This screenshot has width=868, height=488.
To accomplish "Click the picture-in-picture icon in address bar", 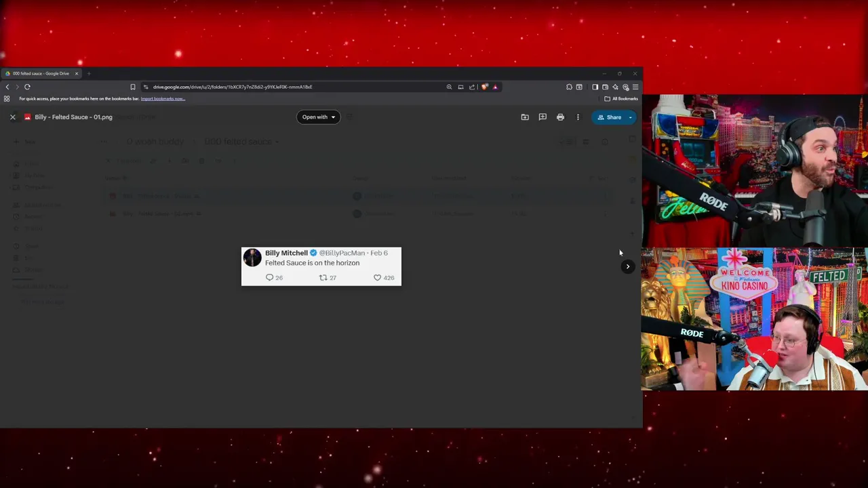I will [x=460, y=87].
